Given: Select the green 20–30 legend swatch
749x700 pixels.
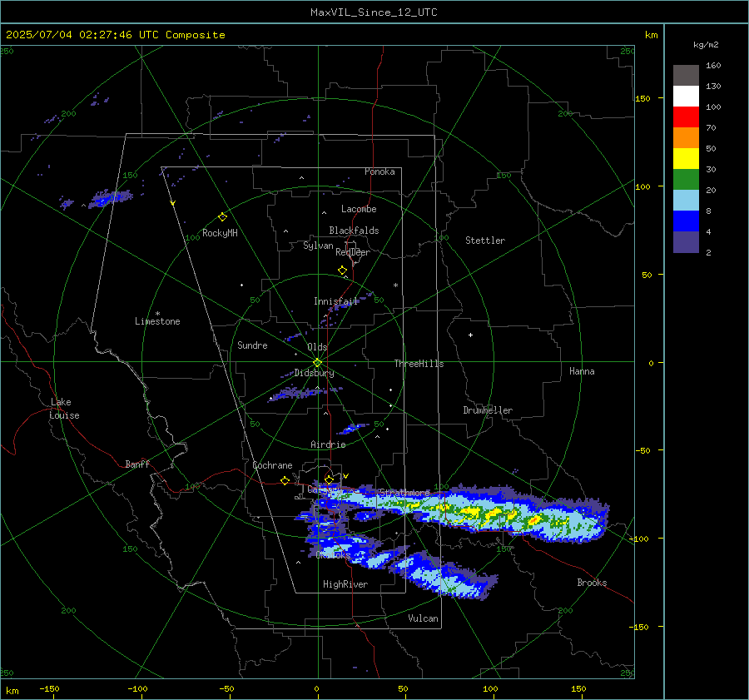Looking at the screenshot, I should [686, 180].
